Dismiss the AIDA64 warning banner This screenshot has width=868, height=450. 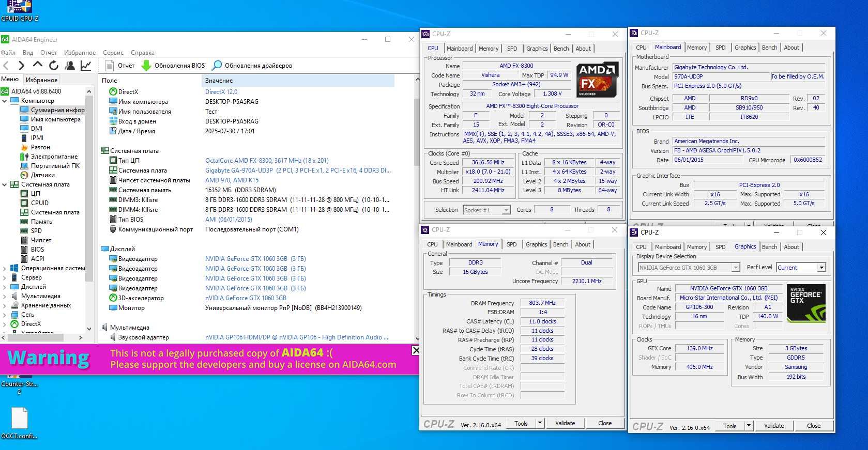click(415, 350)
